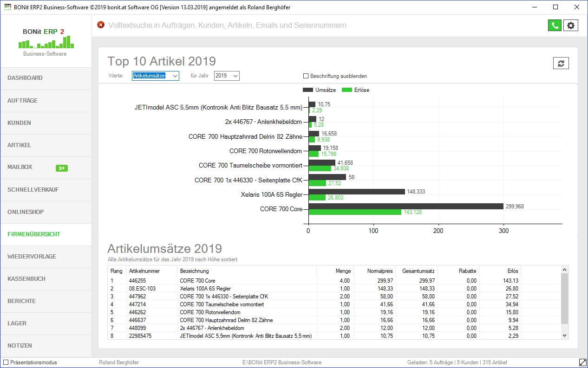588x368 pixels.
Task: Open the Dashboard section
Action: (x=46, y=78)
